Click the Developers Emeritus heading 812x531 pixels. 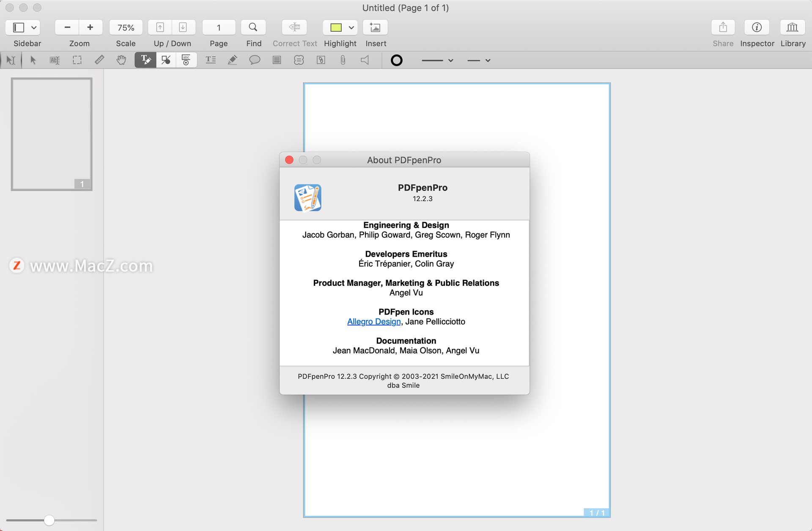[x=406, y=254]
